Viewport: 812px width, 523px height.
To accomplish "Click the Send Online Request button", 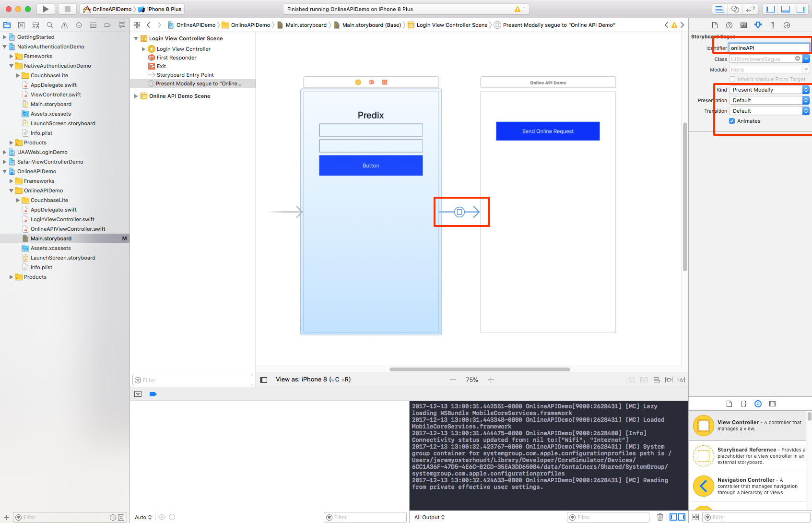I will pyautogui.click(x=547, y=131).
